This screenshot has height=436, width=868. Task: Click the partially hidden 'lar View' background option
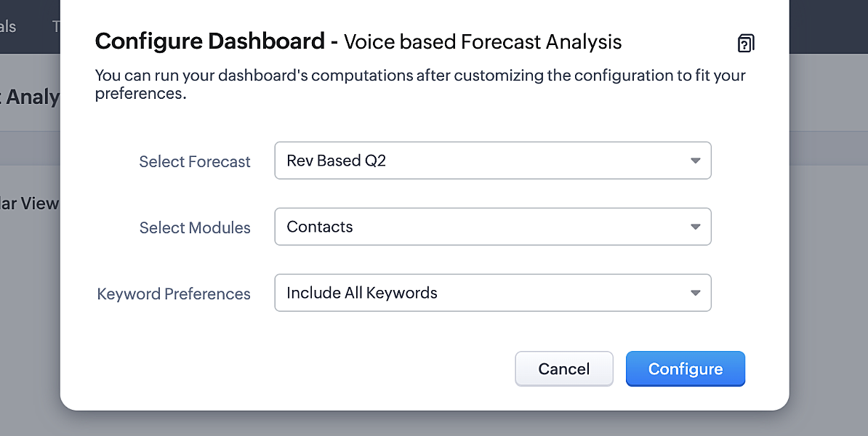(29, 203)
